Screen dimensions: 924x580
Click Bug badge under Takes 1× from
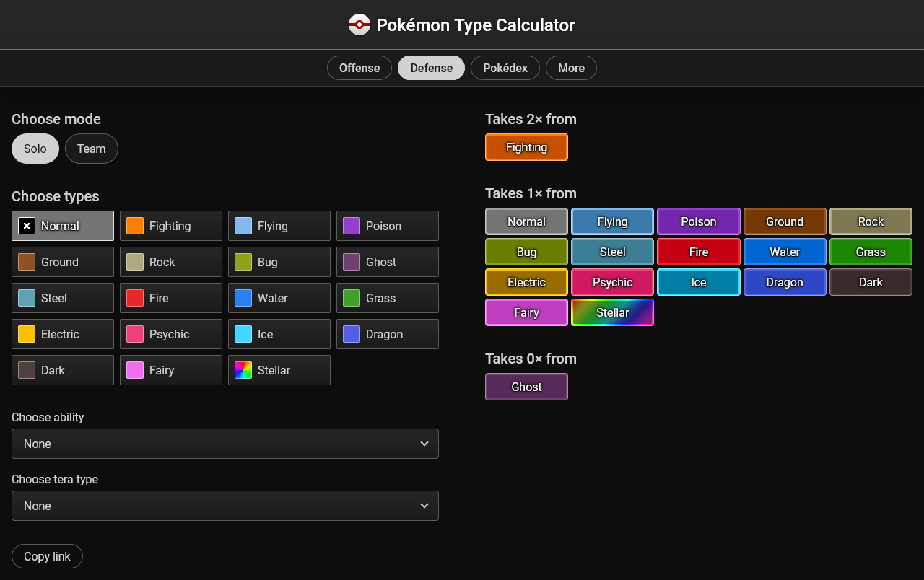[526, 252]
